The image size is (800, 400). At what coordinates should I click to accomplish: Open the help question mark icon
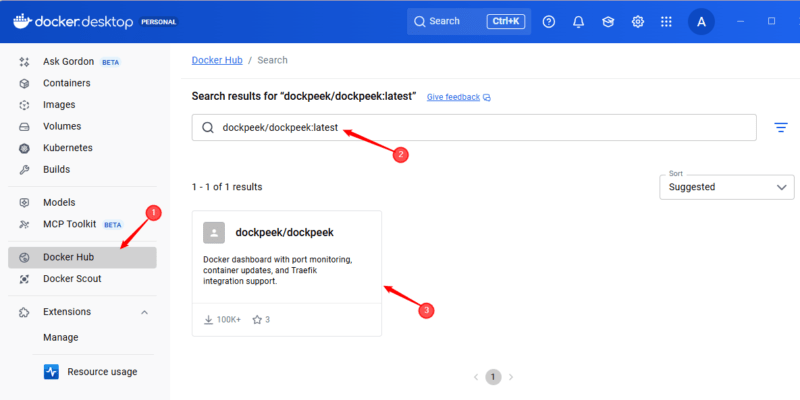pos(548,21)
